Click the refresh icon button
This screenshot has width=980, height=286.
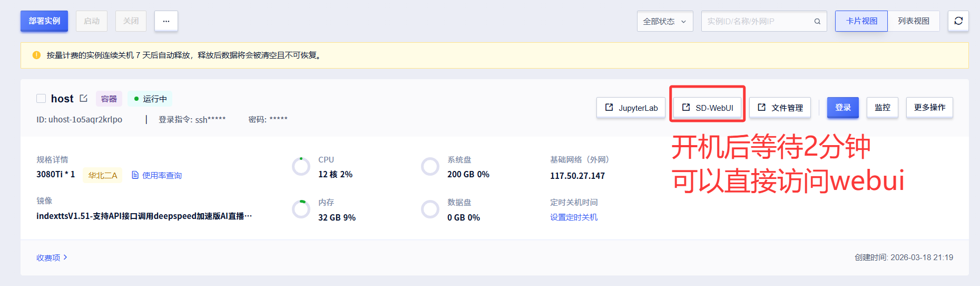[x=958, y=21]
